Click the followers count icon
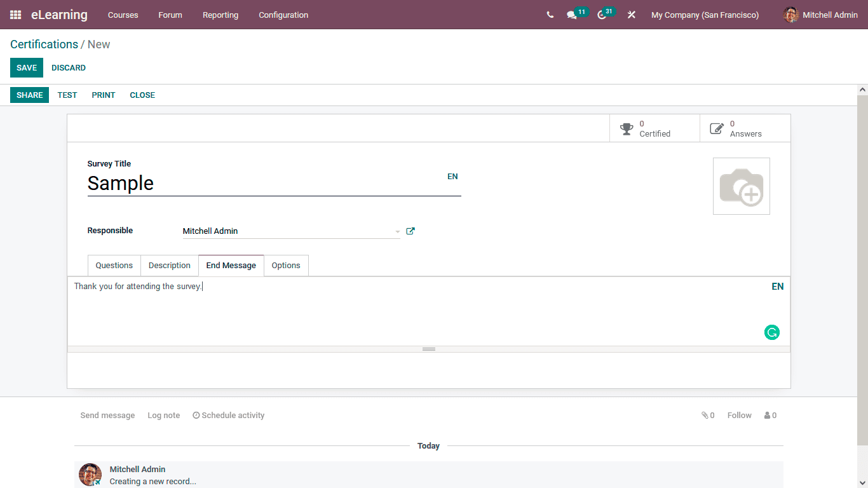 coord(767,415)
